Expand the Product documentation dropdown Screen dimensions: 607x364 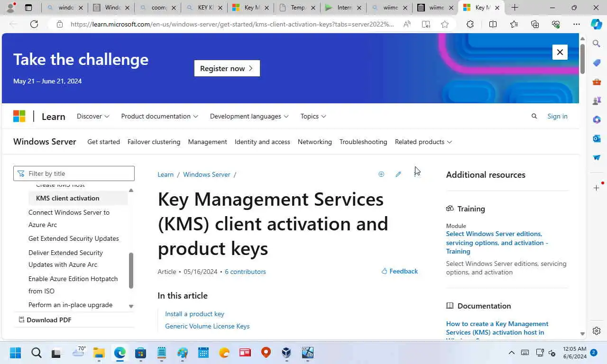pos(159,116)
